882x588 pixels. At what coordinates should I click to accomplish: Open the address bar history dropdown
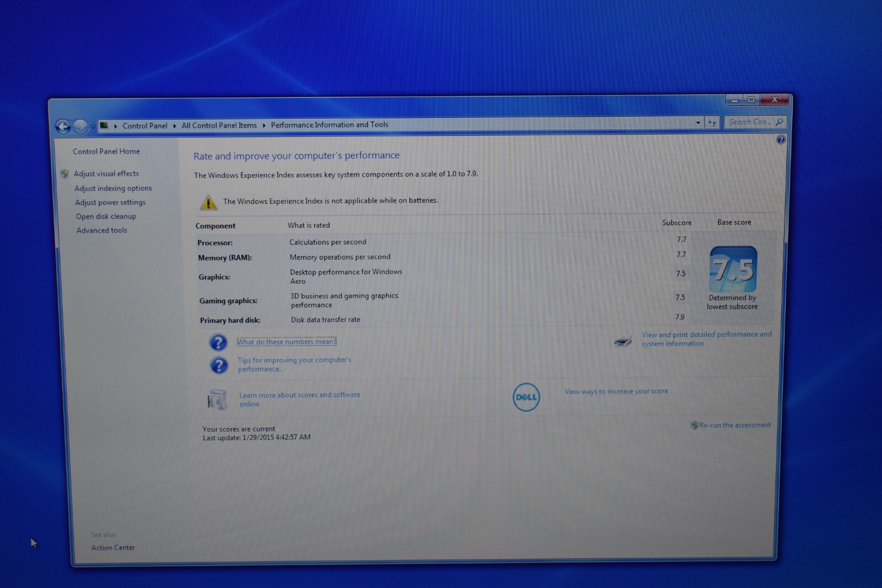pyautogui.click(x=698, y=122)
